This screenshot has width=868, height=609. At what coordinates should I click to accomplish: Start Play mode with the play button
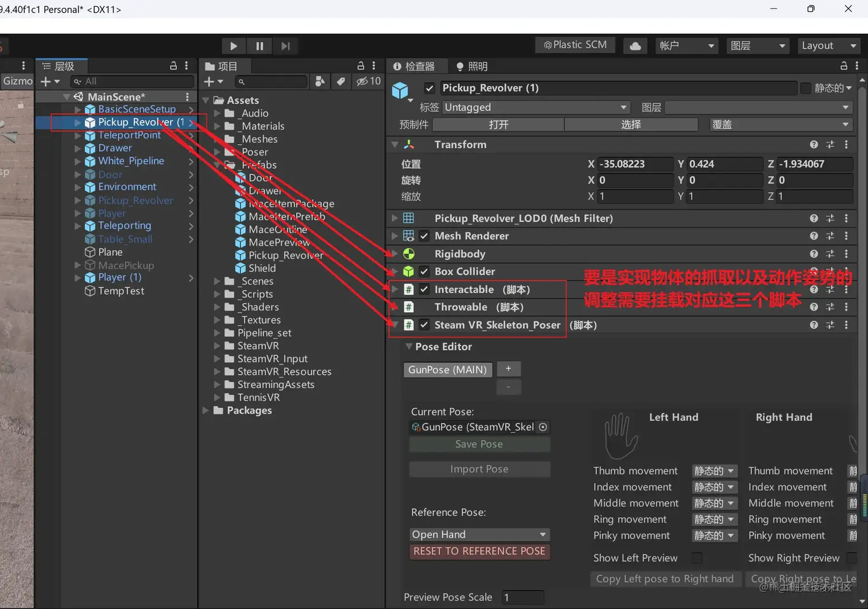[234, 46]
